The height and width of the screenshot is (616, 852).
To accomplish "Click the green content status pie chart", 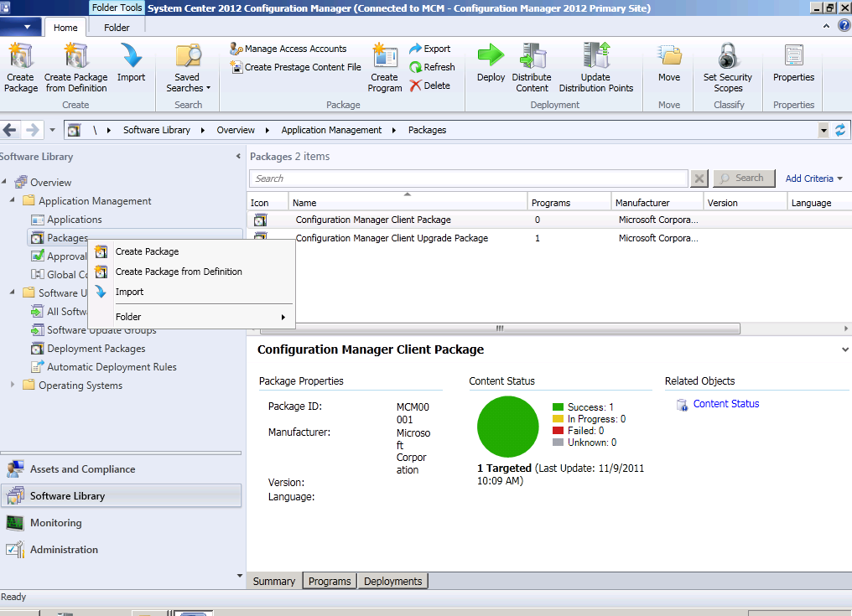I will pos(507,427).
